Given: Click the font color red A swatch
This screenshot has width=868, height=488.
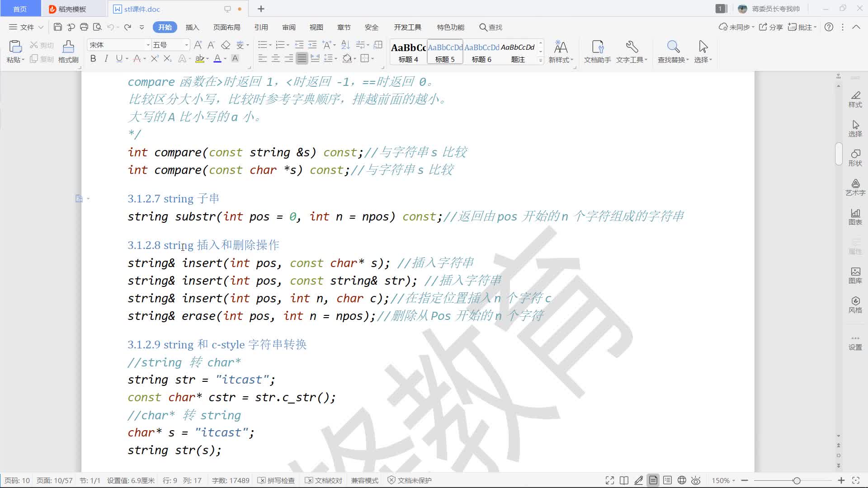Looking at the screenshot, I should [217, 58].
